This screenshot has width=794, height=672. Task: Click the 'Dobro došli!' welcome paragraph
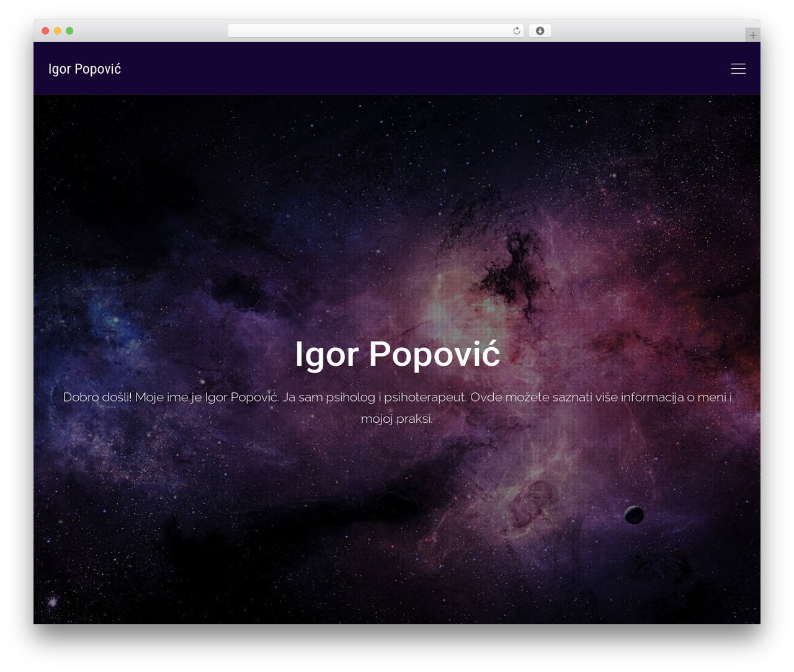[397, 407]
